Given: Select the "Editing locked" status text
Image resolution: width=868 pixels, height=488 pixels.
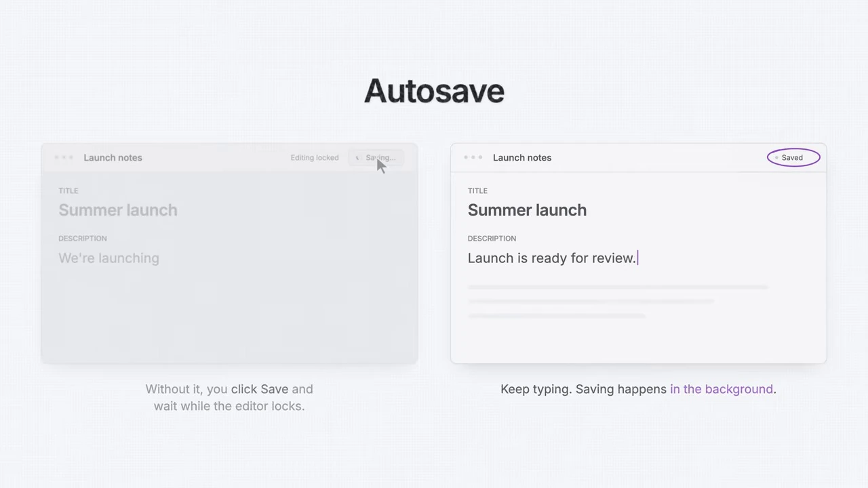Looking at the screenshot, I should (315, 158).
